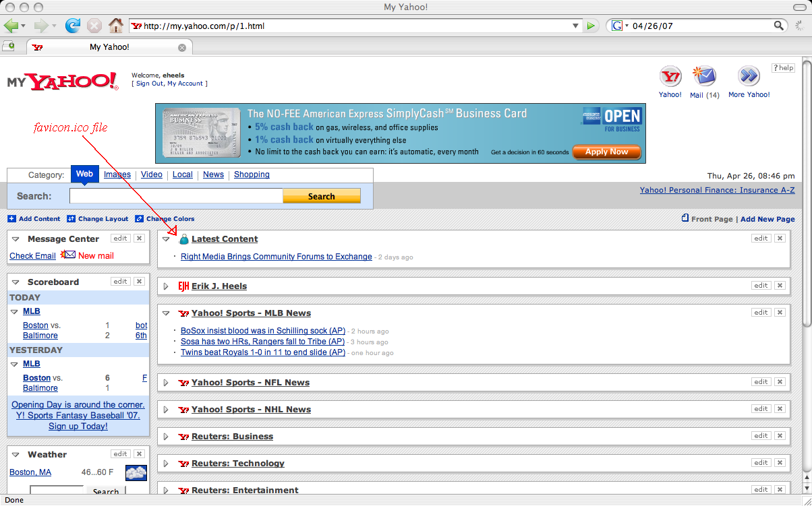Click the stop loading icon
Image resolution: width=812 pixels, height=506 pixels.
94,26
